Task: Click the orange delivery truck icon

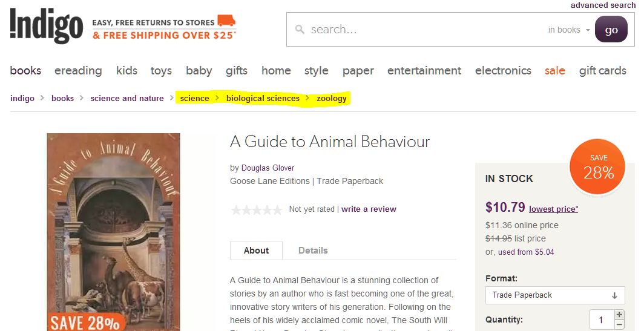Action: (x=226, y=22)
